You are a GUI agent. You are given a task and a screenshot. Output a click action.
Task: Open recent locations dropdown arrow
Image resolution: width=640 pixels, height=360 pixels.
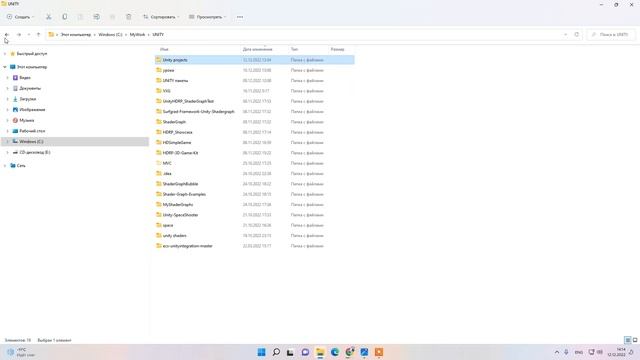[x=29, y=35]
